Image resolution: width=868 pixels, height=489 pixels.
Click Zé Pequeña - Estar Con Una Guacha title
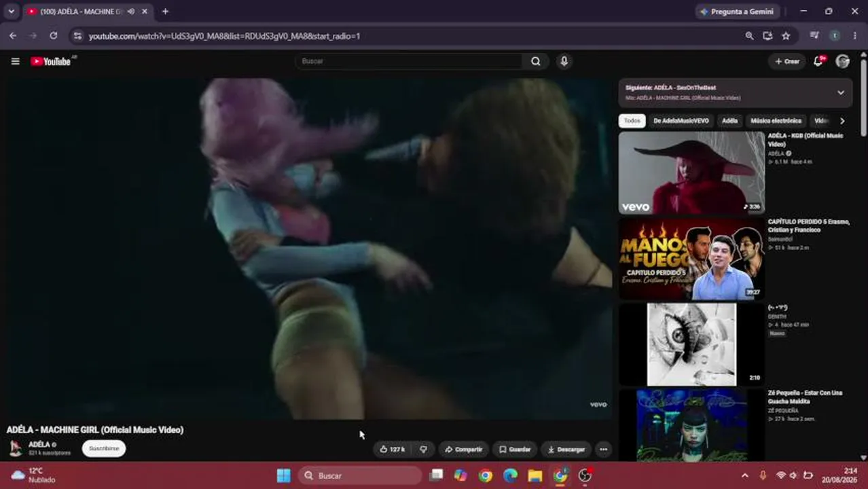[x=805, y=397]
